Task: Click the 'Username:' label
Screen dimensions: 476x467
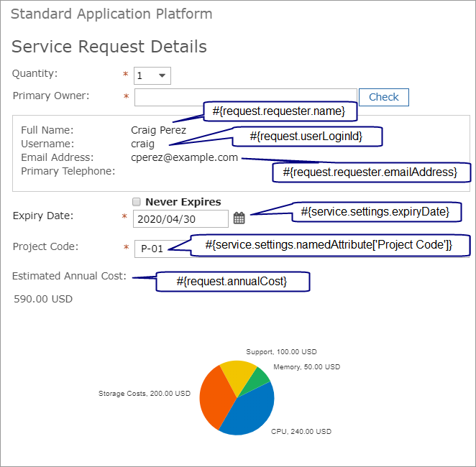Action: coord(47,144)
